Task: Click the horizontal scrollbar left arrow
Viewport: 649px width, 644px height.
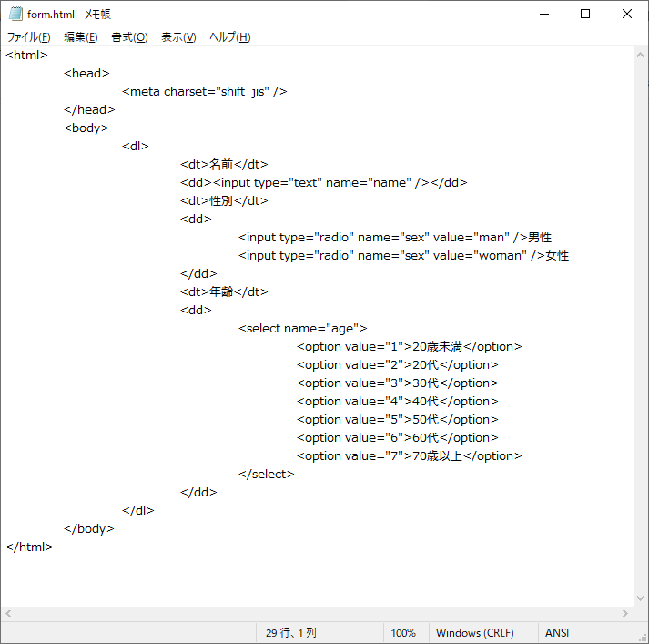Action: (x=8, y=613)
